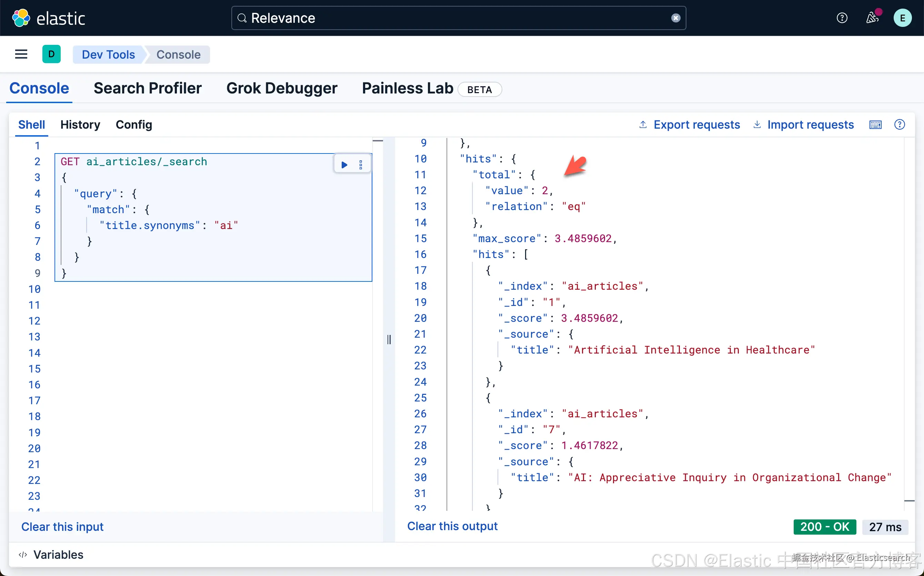Open console help icon

click(x=899, y=125)
